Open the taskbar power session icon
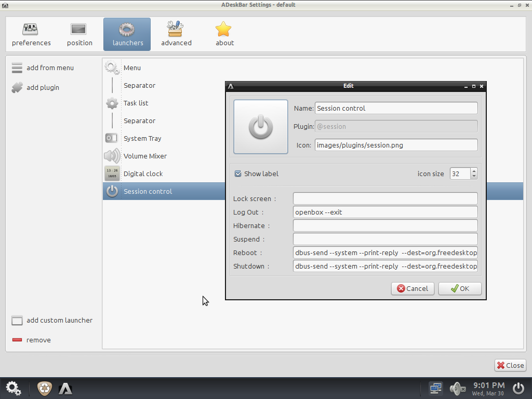Viewport: 532px width, 399px height. coord(518,388)
